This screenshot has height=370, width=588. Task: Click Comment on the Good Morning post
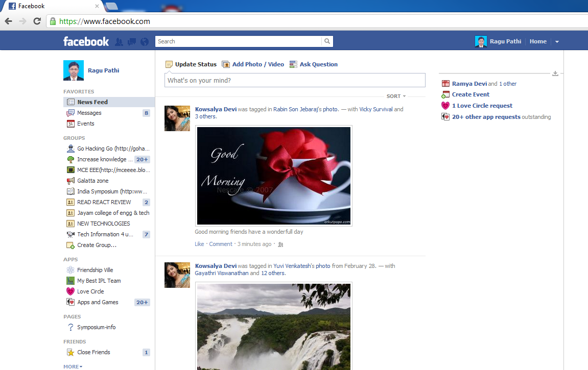pyautogui.click(x=221, y=244)
